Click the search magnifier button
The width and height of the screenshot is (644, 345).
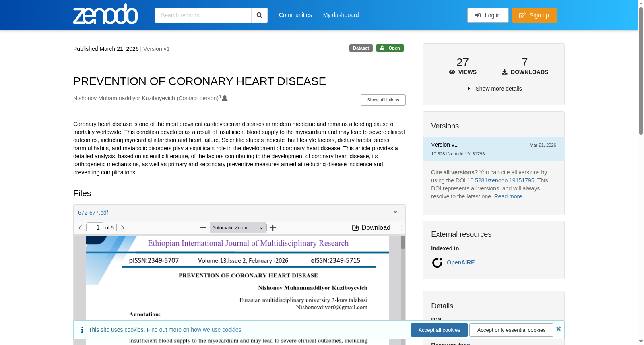[259, 15]
